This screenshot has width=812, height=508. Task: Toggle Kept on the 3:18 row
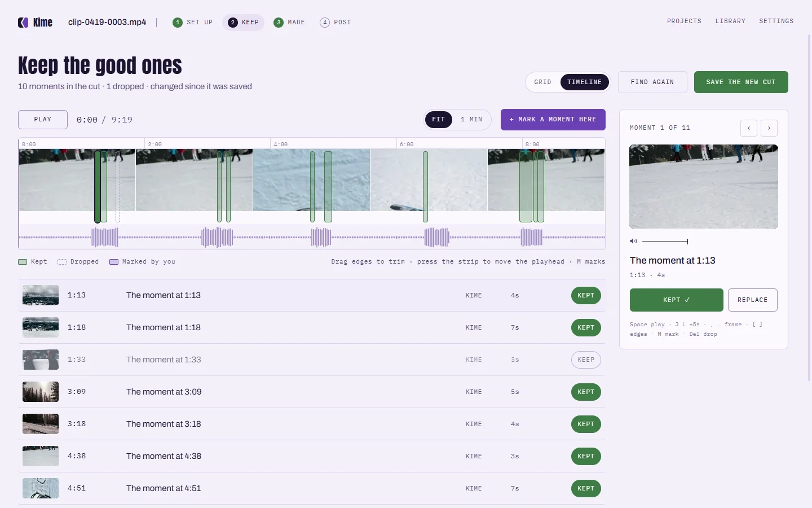click(x=586, y=424)
